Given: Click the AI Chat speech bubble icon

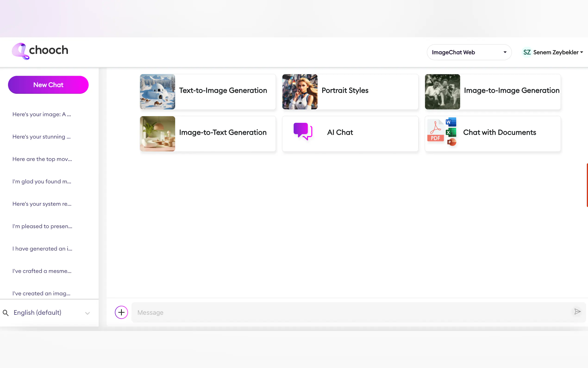Looking at the screenshot, I should (x=303, y=131).
